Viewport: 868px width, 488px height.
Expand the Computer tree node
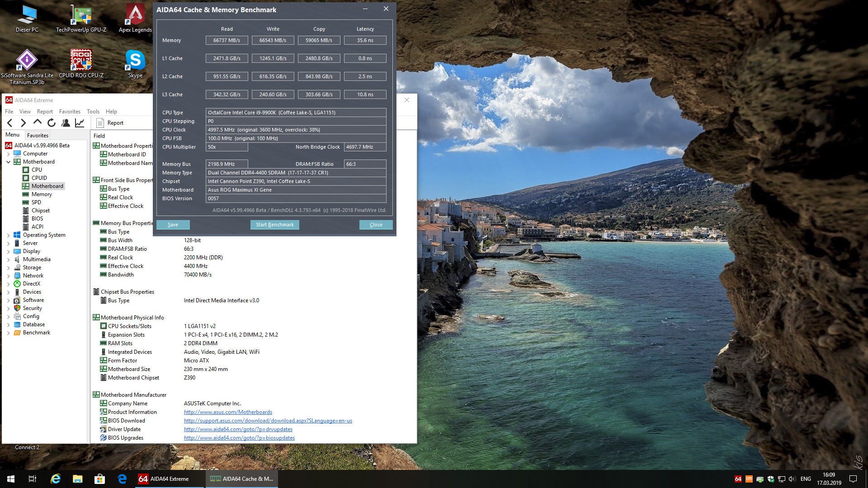click(8, 154)
